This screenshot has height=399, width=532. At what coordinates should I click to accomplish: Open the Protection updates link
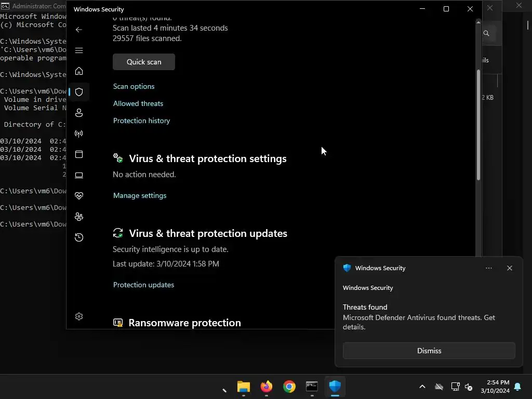tap(143, 285)
